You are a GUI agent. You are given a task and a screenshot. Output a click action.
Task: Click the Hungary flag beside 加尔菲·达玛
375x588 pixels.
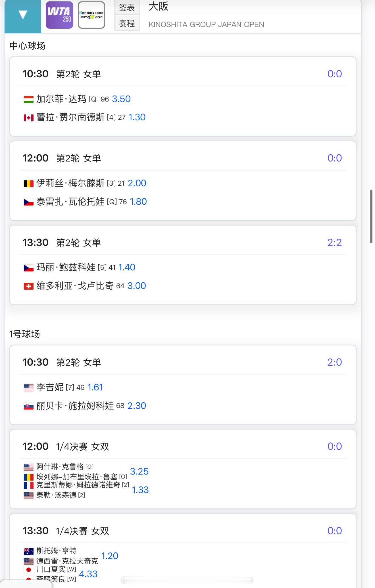coord(28,99)
